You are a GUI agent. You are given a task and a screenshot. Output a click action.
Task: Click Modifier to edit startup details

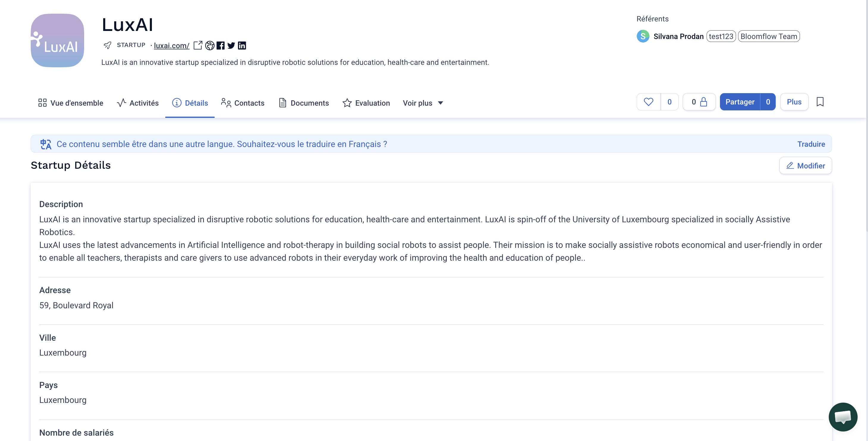(x=805, y=166)
